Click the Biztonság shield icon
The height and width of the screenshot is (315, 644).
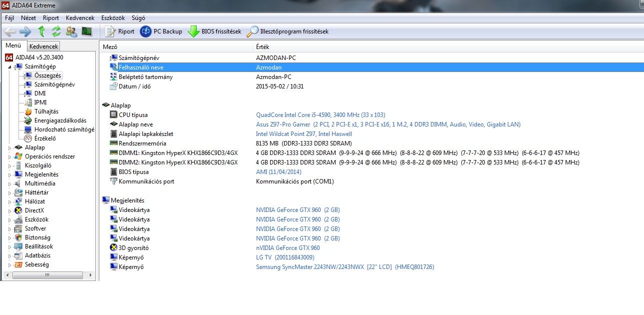[18, 237]
